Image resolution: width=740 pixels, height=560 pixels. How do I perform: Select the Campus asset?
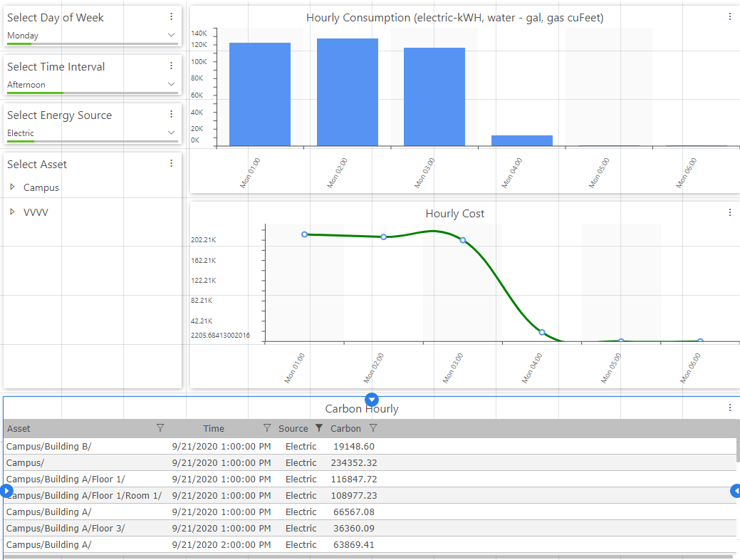[41, 187]
